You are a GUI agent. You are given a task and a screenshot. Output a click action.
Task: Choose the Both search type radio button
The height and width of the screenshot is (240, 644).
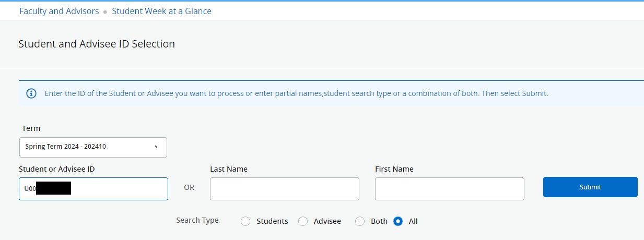pyautogui.click(x=359, y=221)
